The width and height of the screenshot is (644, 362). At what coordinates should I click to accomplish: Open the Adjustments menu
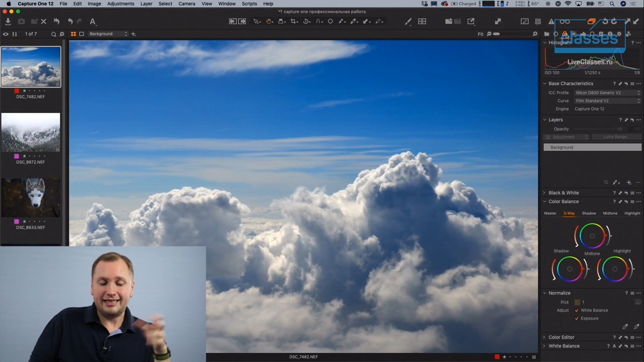point(121,4)
